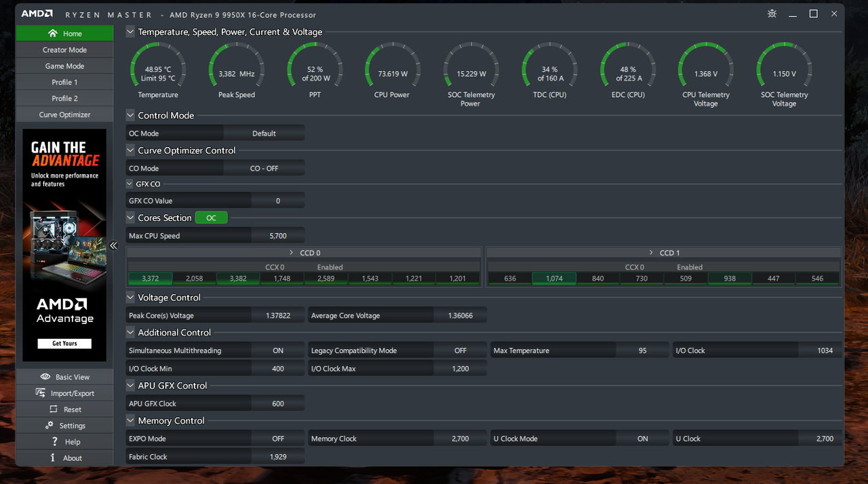The height and width of the screenshot is (484, 868).
Task: Click the Import/Export icon
Action: point(40,393)
